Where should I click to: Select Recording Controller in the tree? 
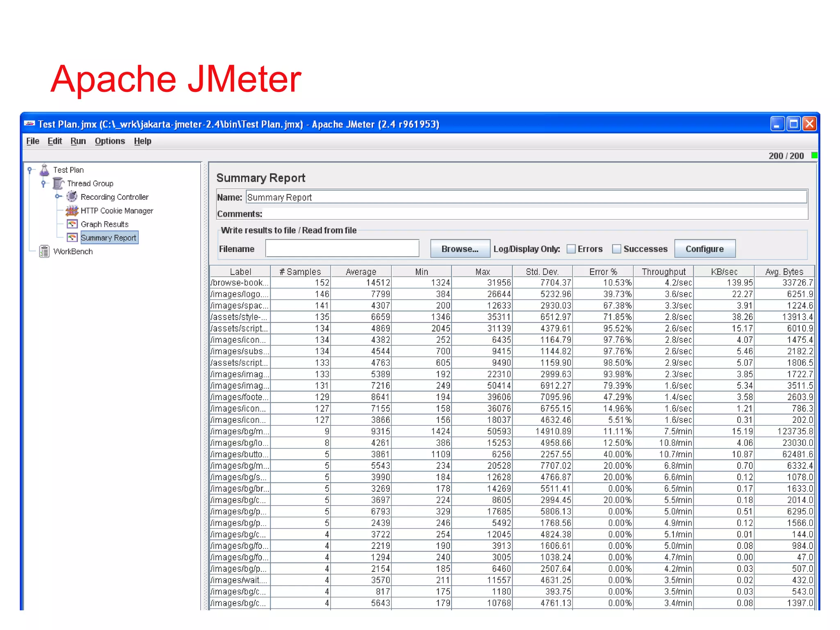[114, 197]
